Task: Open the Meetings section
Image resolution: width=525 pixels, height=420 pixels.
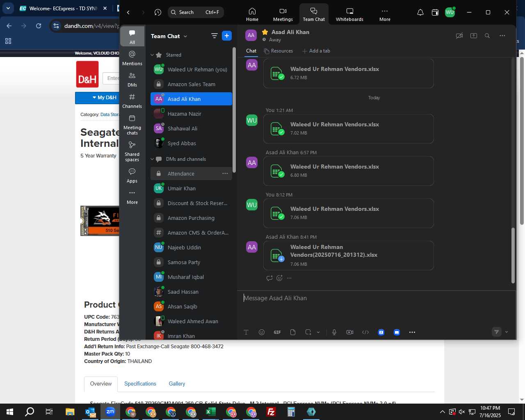Action: (283, 14)
